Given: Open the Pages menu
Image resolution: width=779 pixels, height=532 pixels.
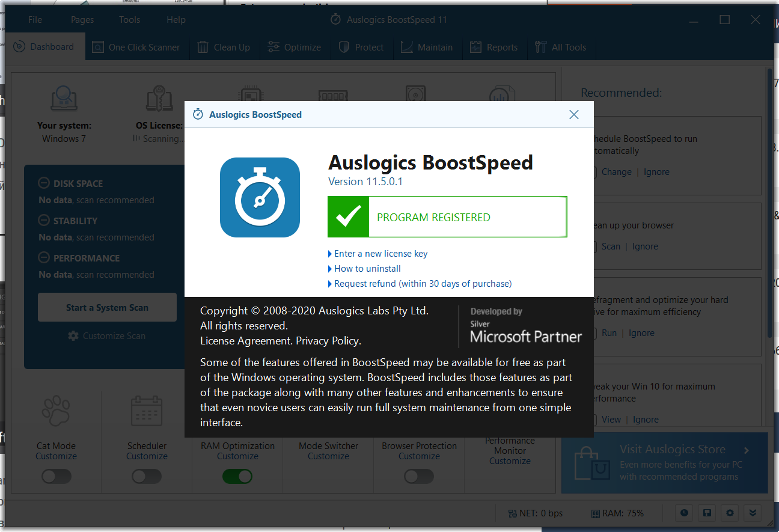Looking at the screenshot, I should coord(82,20).
